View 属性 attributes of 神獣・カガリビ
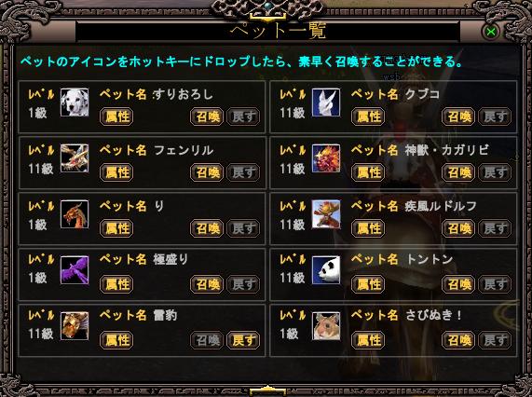The image size is (532, 397). pos(368,172)
